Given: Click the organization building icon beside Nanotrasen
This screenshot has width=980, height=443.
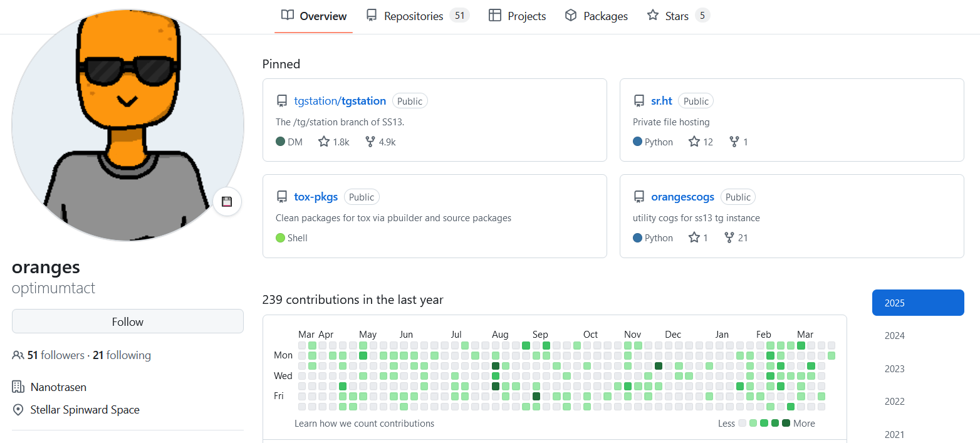Looking at the screenshot, I should [18, 387].
